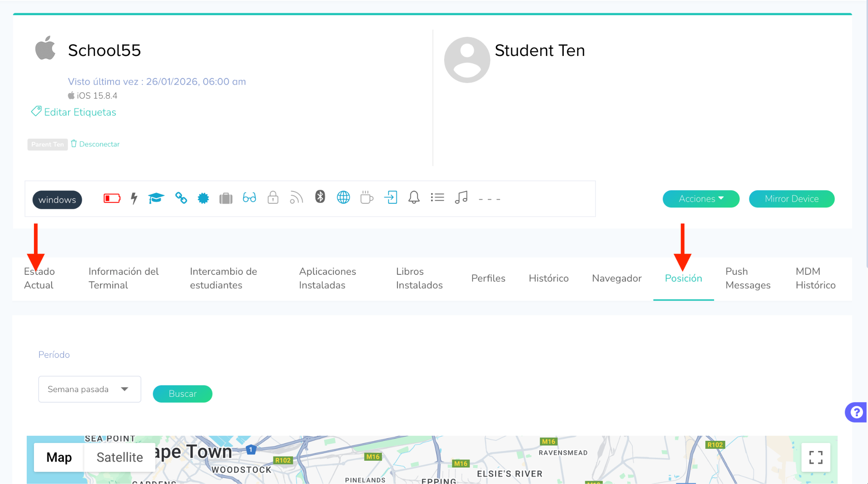
Task: Open the Acciones dropdown menu
Action: point(701,199)
